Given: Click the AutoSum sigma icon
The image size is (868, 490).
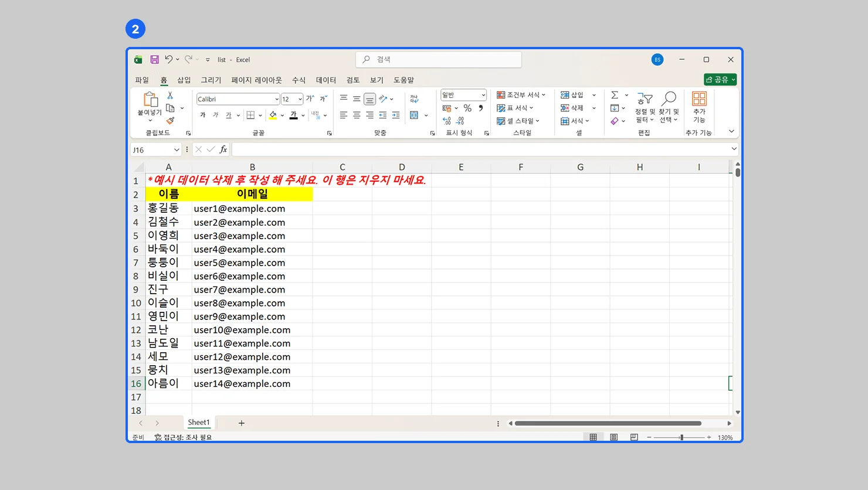Looking at the screenshot, I should (x=614, y=95).
